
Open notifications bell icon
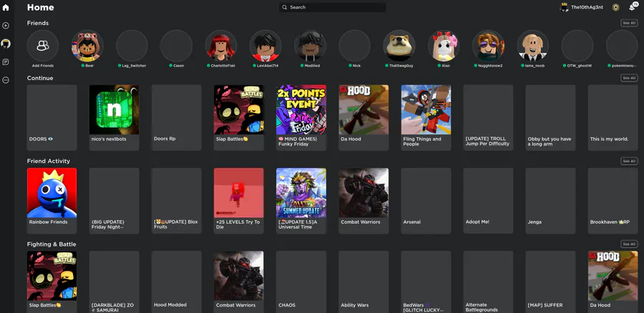(x=632, y=7)
